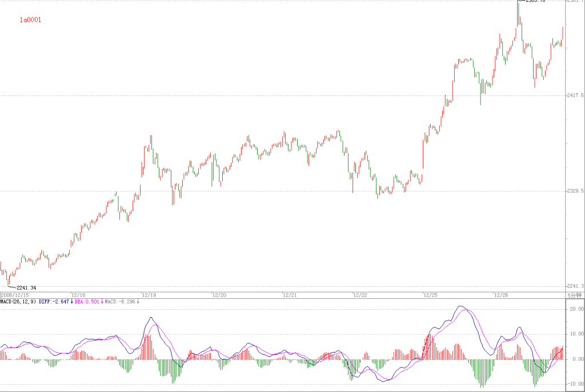Click the magenta down arrow after DEA value
This screenshot has width=585, height=392.
pyautogui.click(x=102, y=301)
